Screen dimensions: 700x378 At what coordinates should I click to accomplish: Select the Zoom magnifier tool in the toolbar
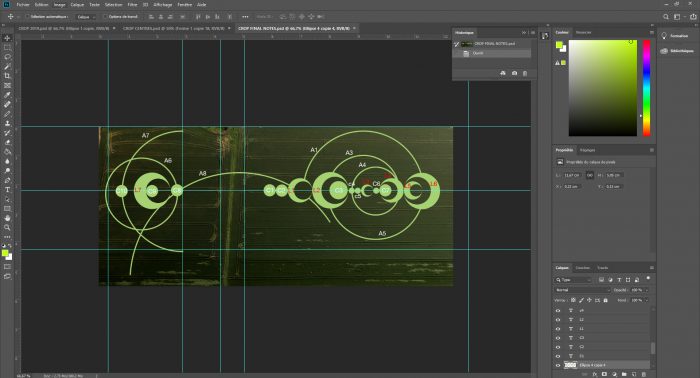pyautogui.click(x=7, y=228)
